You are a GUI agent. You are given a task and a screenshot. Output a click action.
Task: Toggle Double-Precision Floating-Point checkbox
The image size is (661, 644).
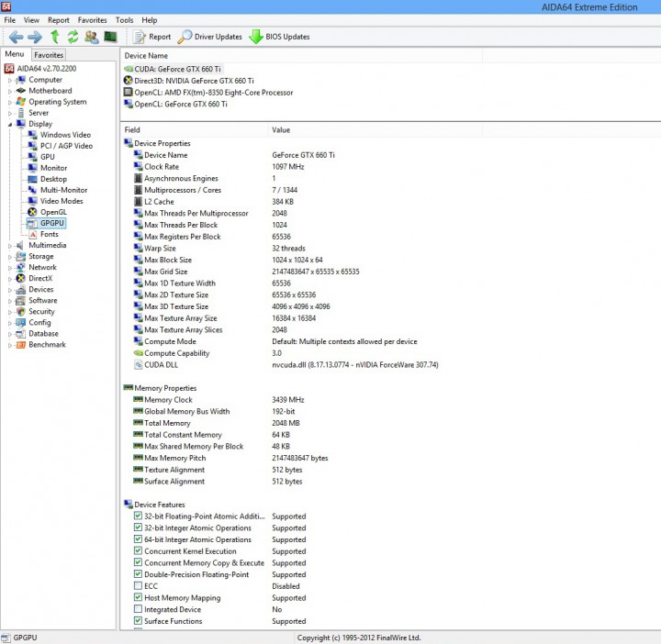(138, 574)
